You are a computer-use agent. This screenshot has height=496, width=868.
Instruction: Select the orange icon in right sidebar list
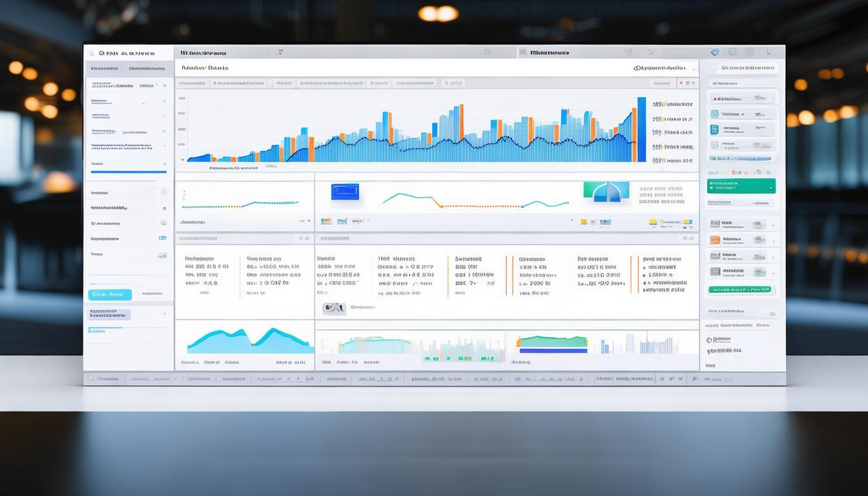click(x=715, y=240)
